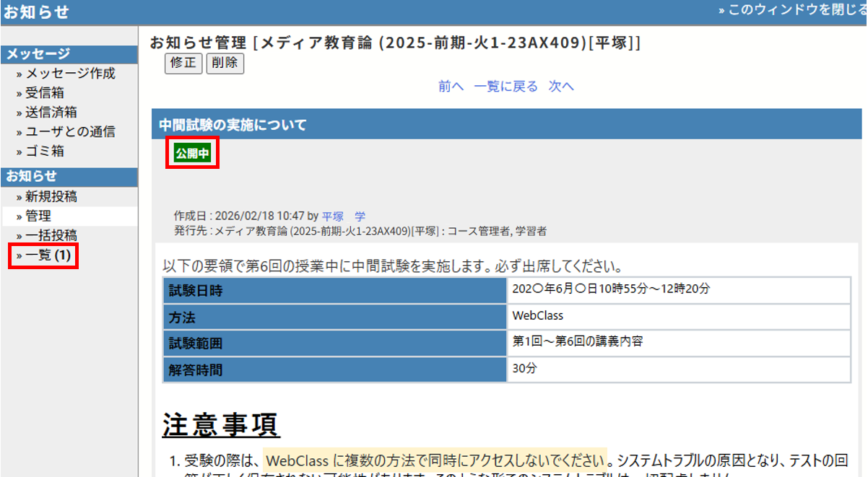Screen dimensions: 868x477
Task: Select 管理 under お知らせ
Action: tap(36, 216)
